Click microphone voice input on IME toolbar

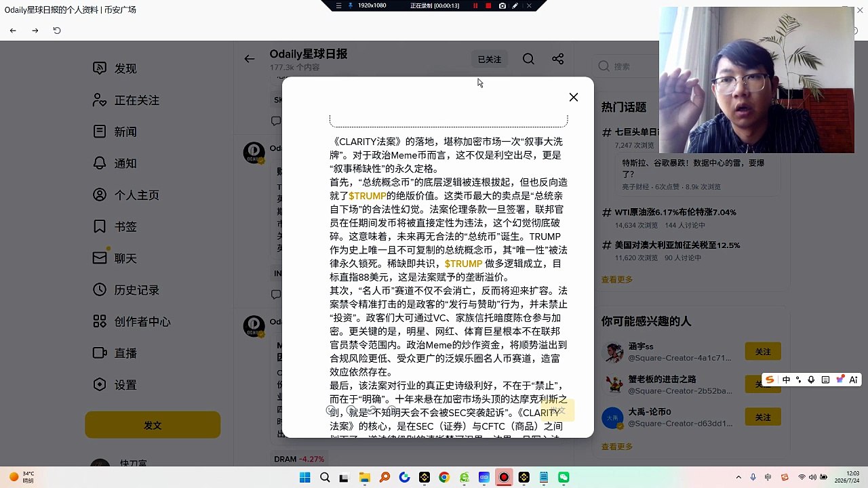(x=811, y=380)
